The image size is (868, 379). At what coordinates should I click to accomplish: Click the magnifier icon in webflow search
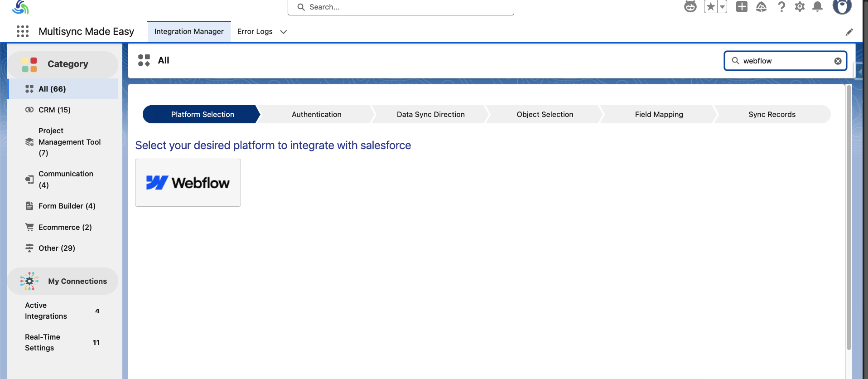(x=736, y=61)
